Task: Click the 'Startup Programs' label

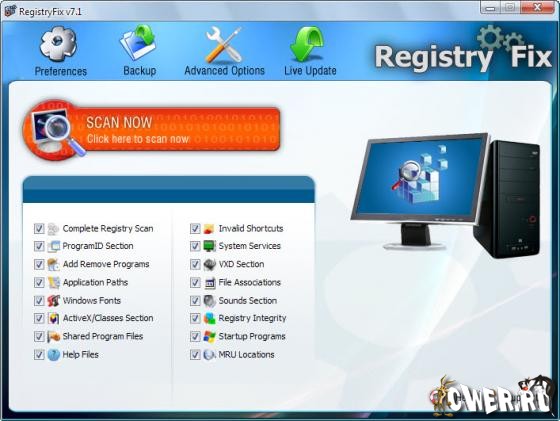Action: 252,337
